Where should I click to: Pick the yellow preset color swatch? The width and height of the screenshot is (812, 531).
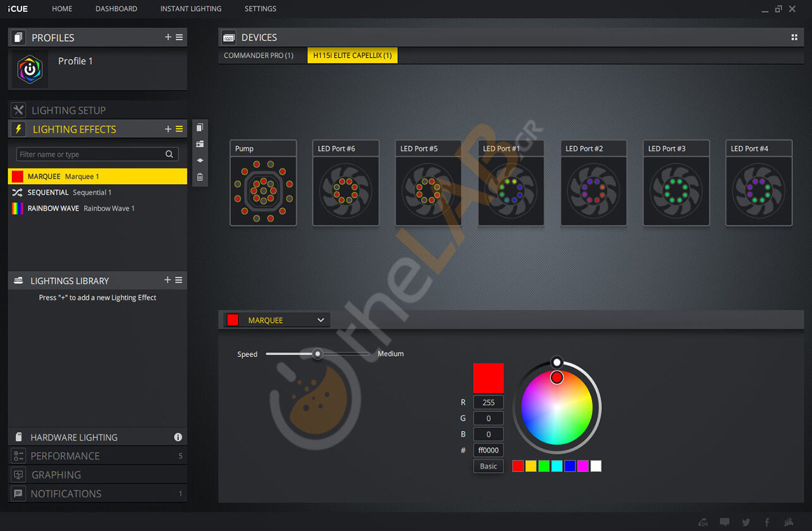[x=531, y=466]
